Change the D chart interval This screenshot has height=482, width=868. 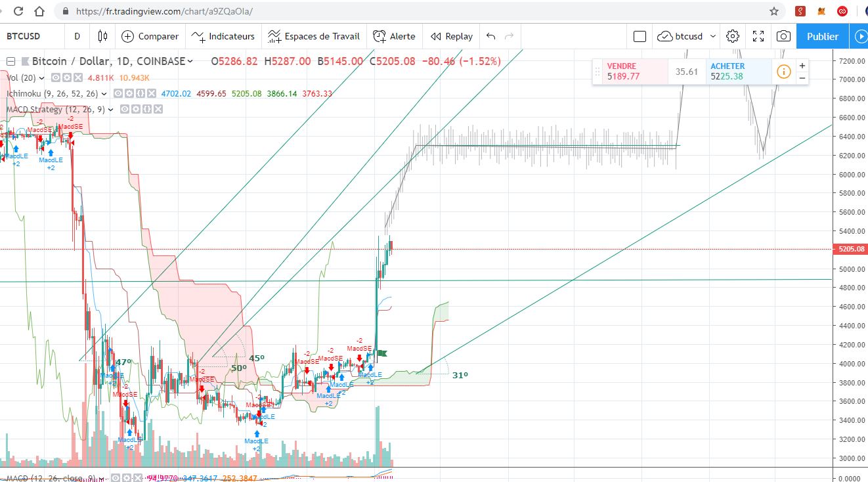tap(77, 36)
